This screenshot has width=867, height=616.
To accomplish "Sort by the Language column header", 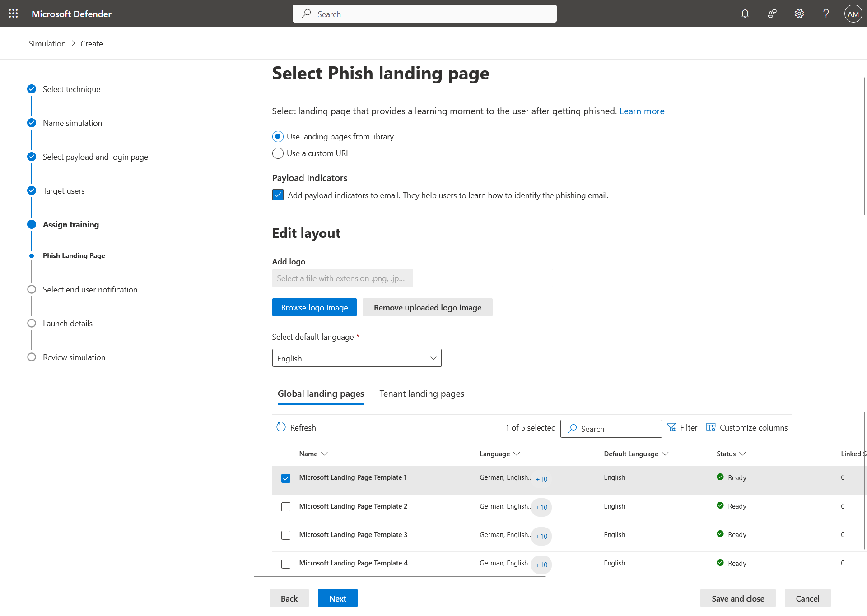I will point(500,454).
